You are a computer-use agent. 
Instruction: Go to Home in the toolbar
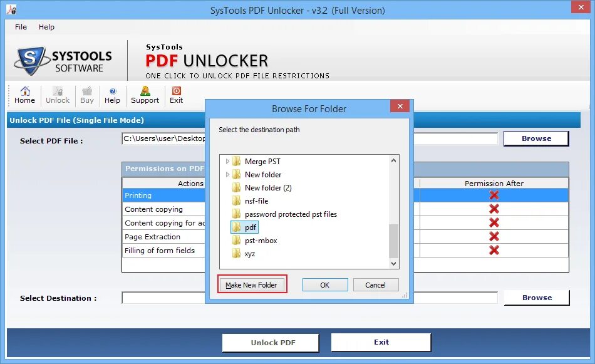click(x=24, y=95)
